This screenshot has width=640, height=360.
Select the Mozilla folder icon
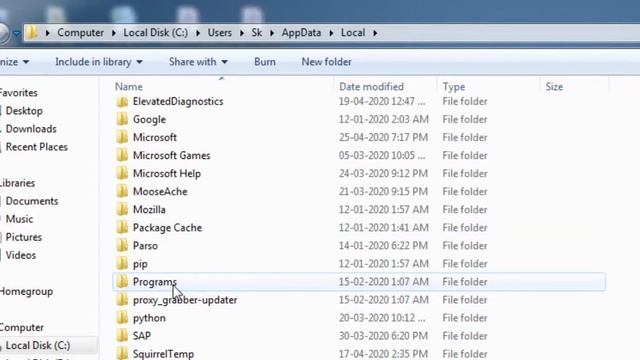[122, 209]
